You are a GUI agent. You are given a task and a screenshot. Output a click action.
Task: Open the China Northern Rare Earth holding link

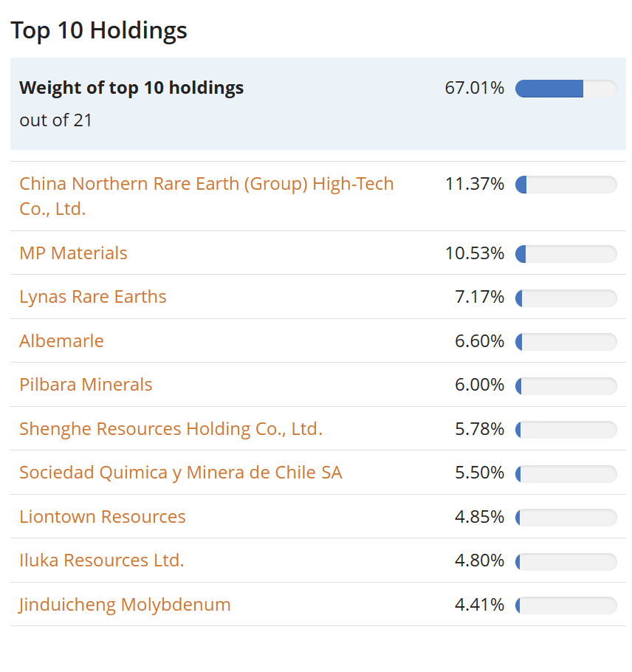pos(206,194)
